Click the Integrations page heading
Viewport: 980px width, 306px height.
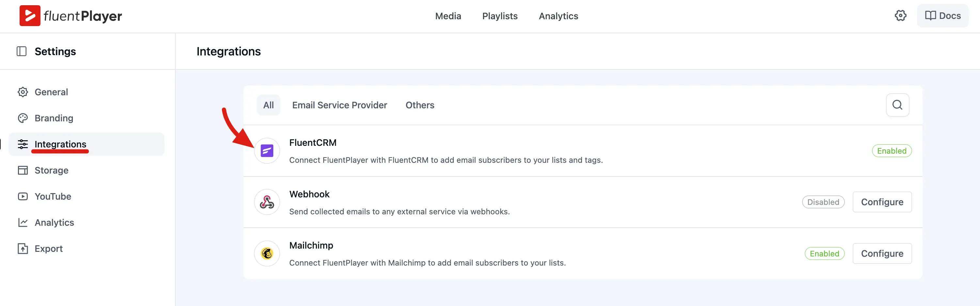pyautogui.click(x=229, y=51)
